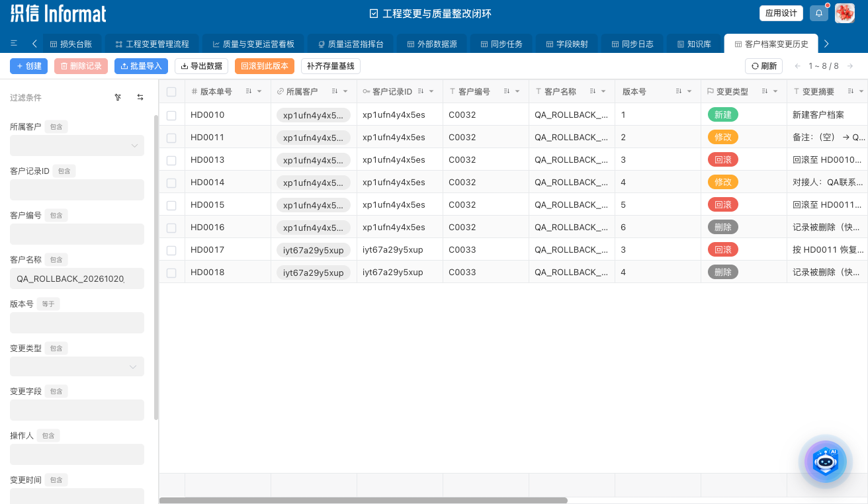Open 客户名称 column menu arrow
This screenshot has width=868, height=504.
pos(603,91)
